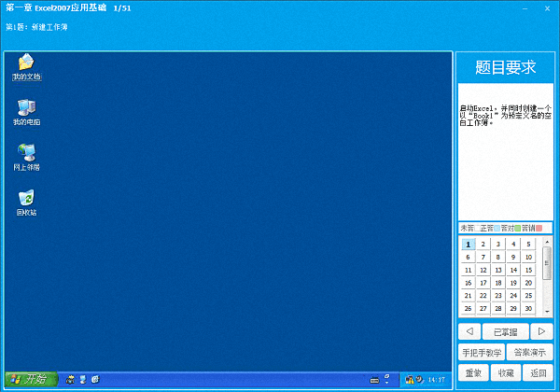560x392 pixels.
Task: Jump to question number 9
Action: [513, 257]
